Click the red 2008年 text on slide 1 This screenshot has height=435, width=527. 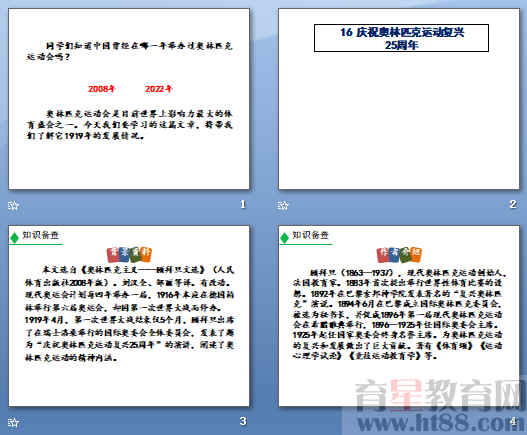pos(102,89)
